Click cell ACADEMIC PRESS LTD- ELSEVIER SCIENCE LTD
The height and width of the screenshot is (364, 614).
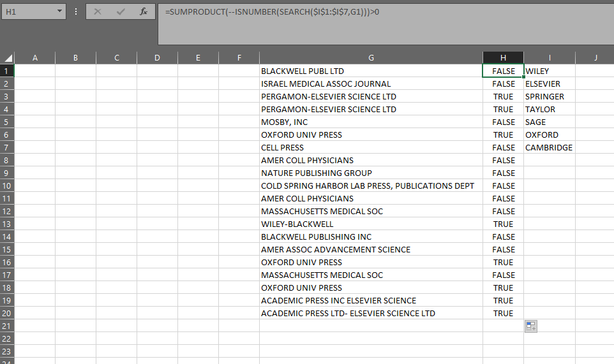point(371,313)
